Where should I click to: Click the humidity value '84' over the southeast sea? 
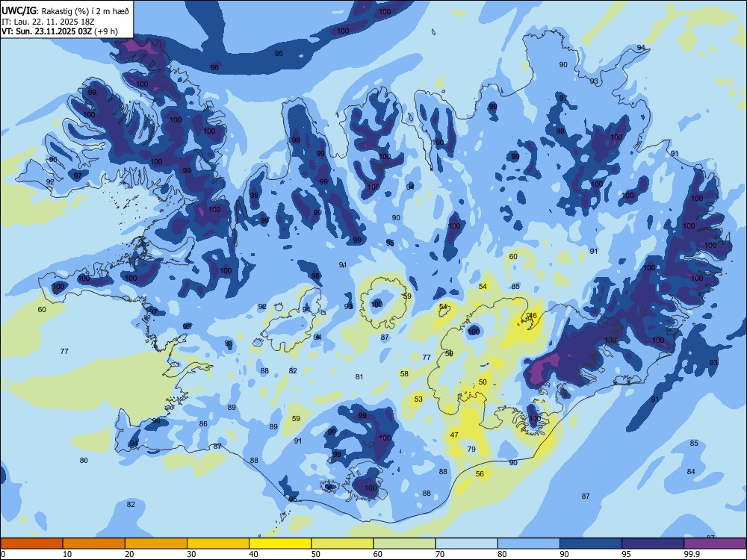click(691, 471)
